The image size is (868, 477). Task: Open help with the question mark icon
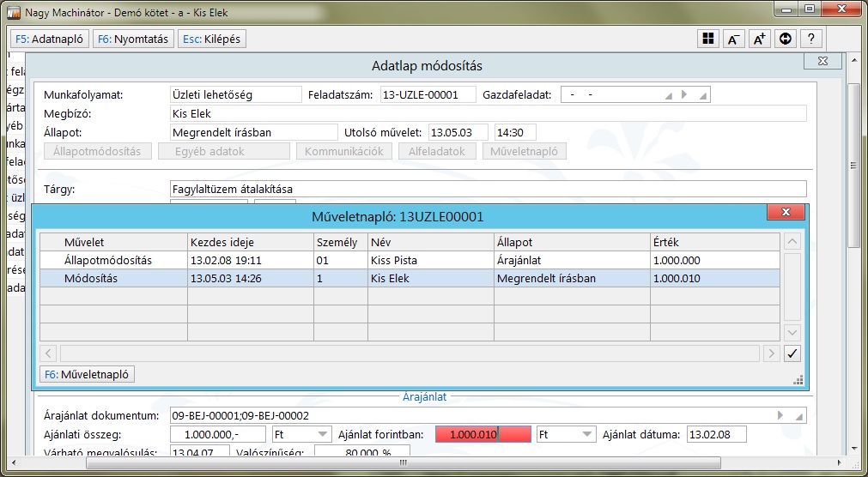pyautogui.click(x=811, y=39)
